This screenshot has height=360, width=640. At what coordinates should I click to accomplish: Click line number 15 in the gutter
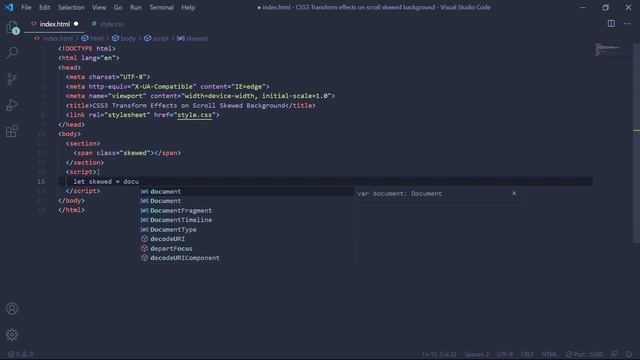coord(41,182)
